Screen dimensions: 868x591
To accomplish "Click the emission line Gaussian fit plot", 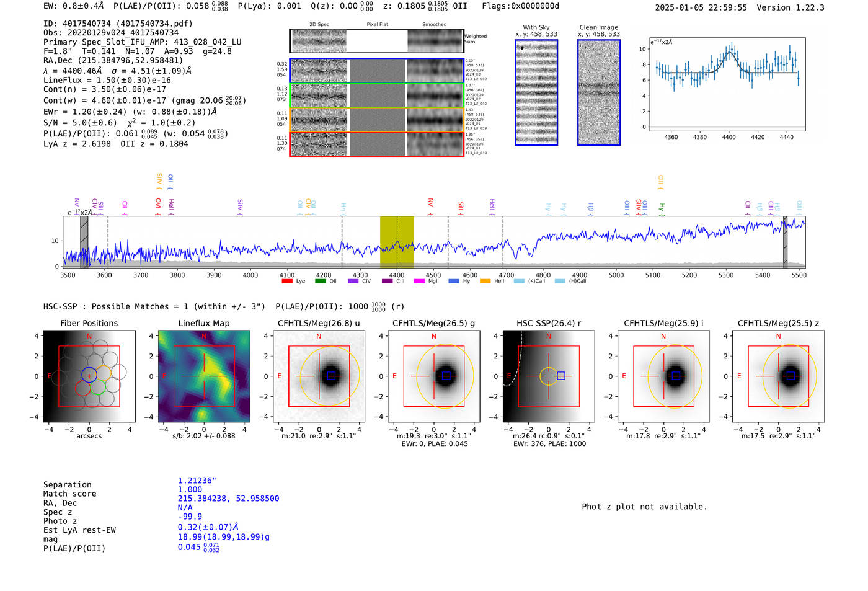I will [727, 84].
